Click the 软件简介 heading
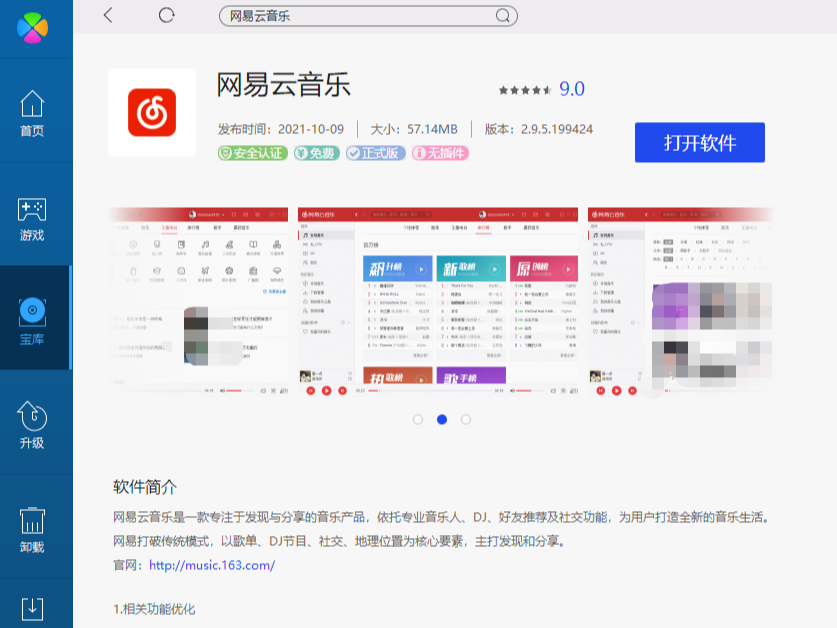Viewport: 837px width, 628px height. coord(145,486)
